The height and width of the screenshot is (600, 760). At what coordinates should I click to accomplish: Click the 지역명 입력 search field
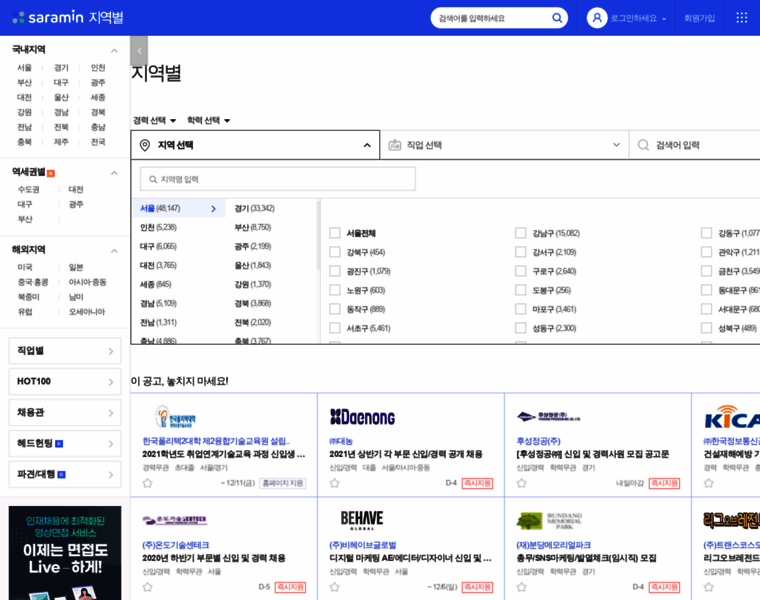(x=277, y=179)
